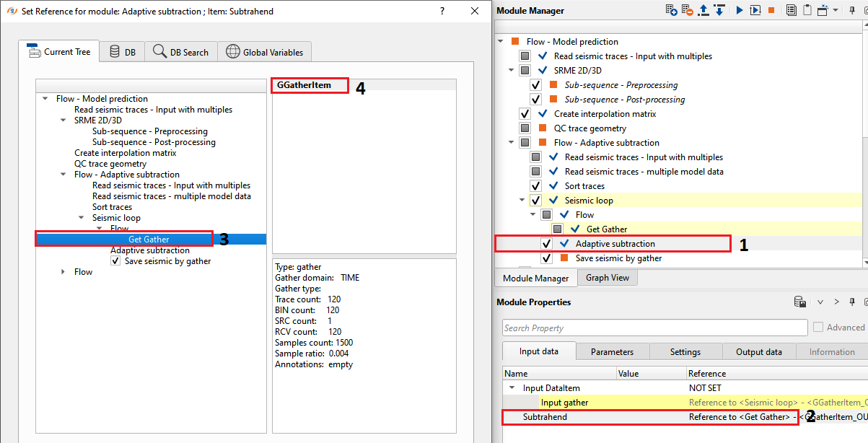Image resolution: width=868 pixels, height=443 pixels.
Task: Switch to the DB Search tab
Action: [x=180, y=52]
